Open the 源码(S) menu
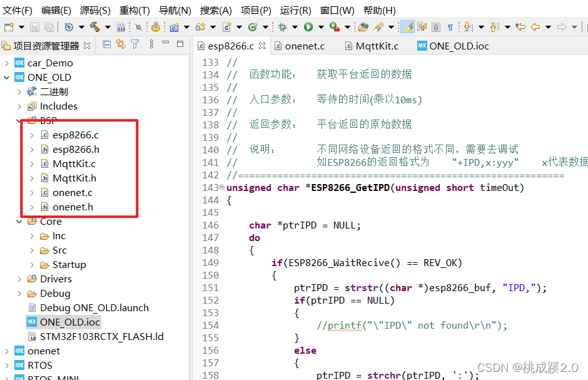 (x=95, y=11)
